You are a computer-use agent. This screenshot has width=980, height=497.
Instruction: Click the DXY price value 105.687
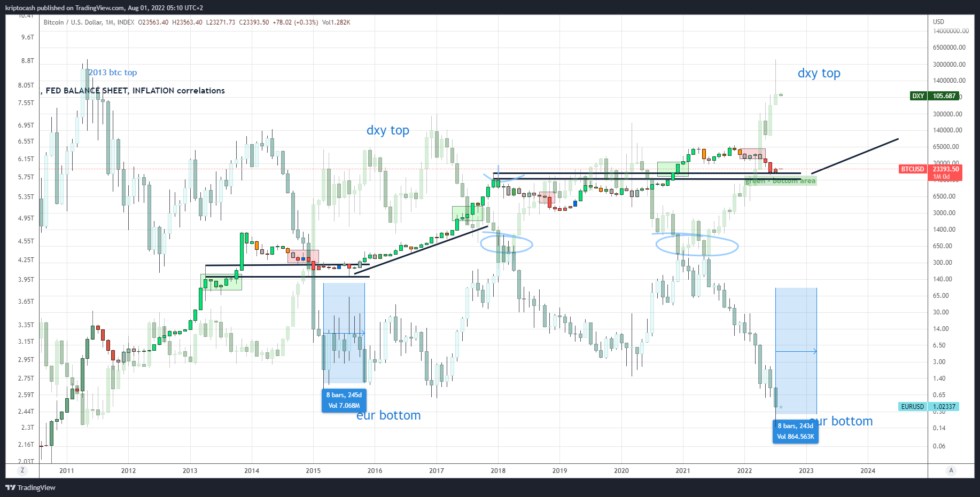click(944, 96)
